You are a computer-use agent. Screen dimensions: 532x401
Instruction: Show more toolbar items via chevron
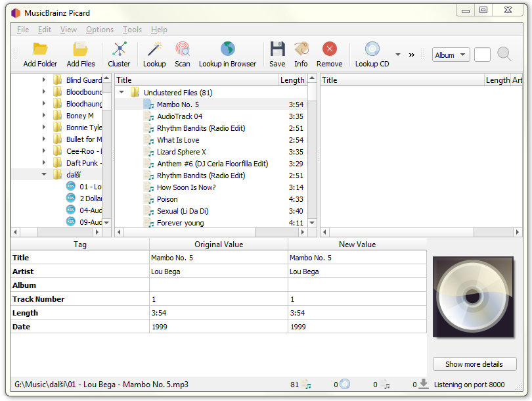tap(412, 55)
